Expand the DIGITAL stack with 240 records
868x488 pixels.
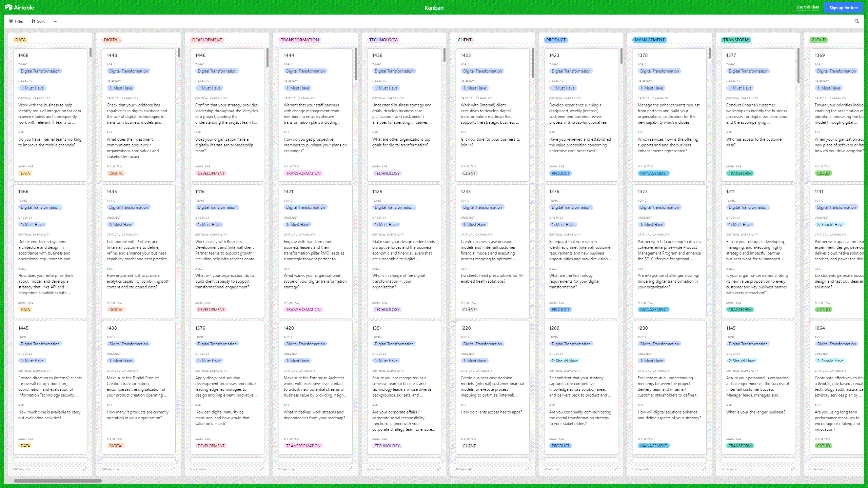(173, 469)
